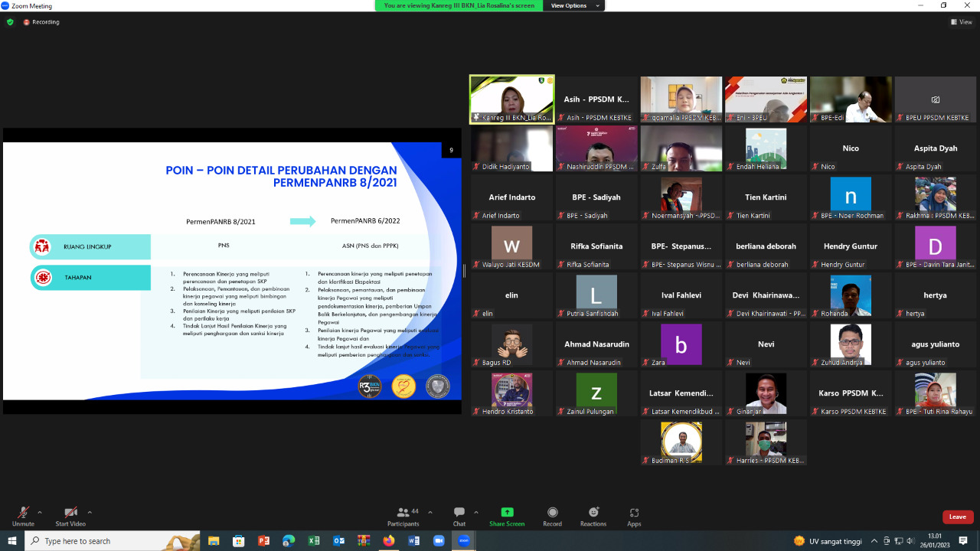Select Kanreg III BKN speaker video thumbnail
Image resolution: width=980 pixels, height=551 pixels.
[x=511, y=99]
